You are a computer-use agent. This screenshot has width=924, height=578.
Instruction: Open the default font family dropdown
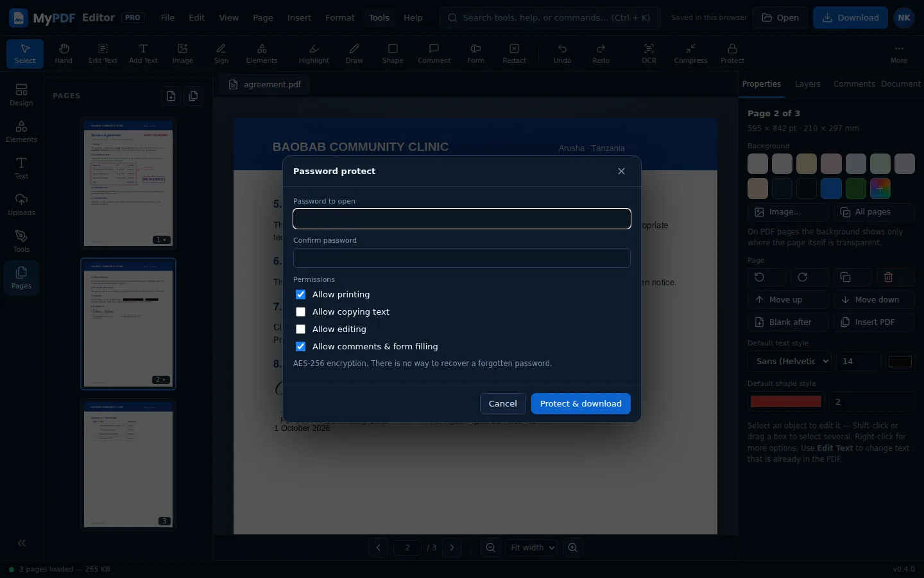pyautogui.click(x=789, y=362)
